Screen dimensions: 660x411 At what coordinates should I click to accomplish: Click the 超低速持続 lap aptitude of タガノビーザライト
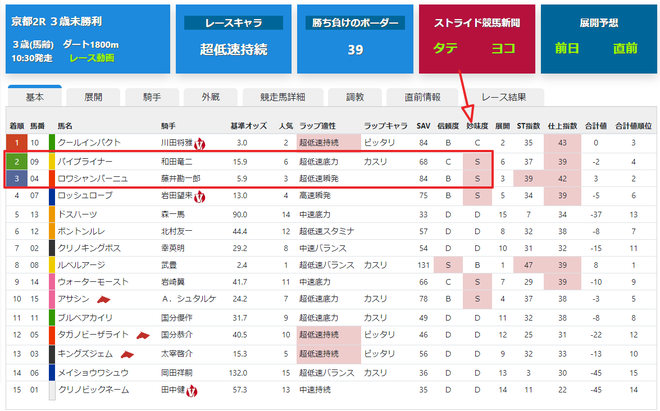coord(319,335)
